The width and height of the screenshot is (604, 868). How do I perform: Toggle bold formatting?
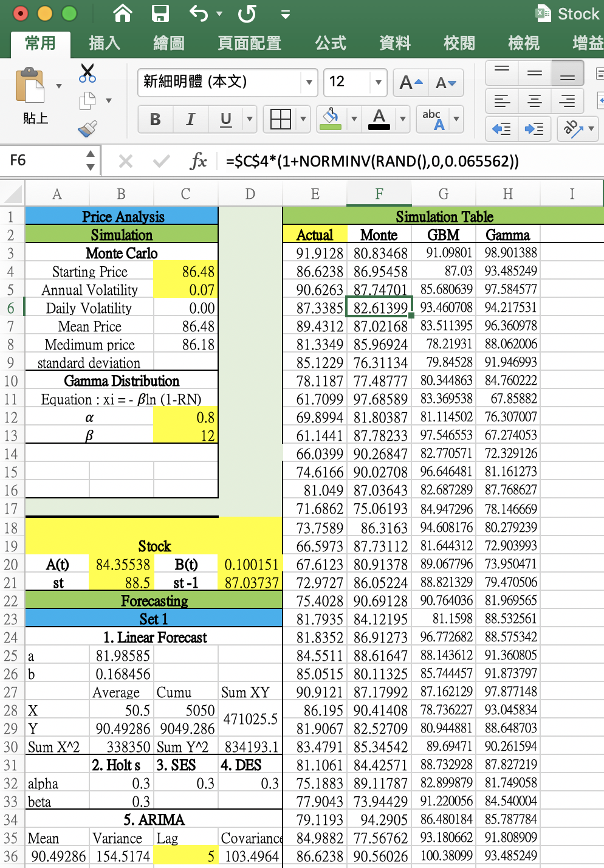[x=156, y=119]
